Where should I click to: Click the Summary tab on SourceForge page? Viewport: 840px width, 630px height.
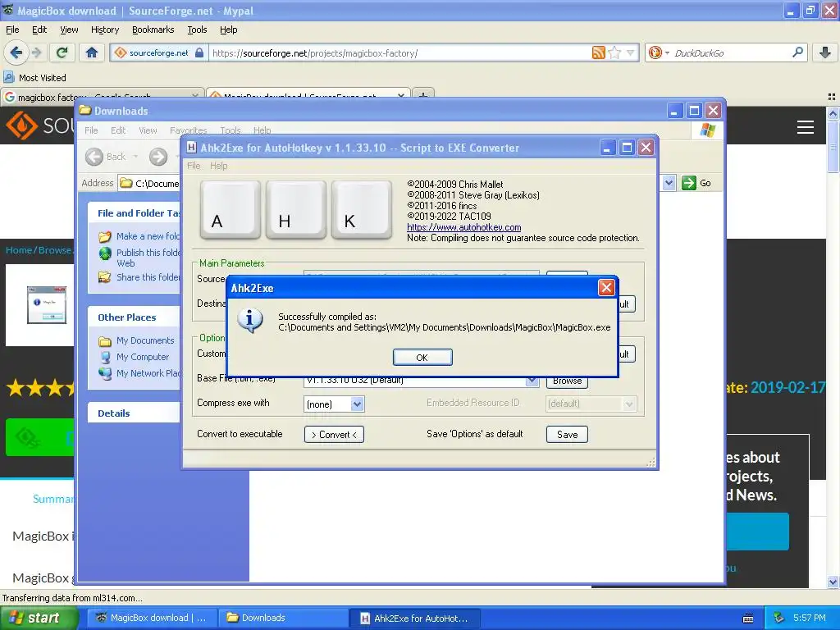coord(52,499)
